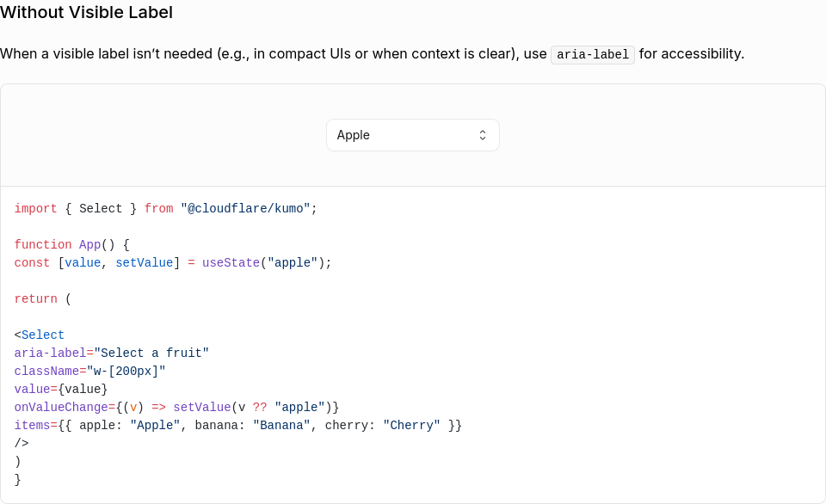
Task: Click the up-down chevron icon in the select
Action: [x=482, y=135]
